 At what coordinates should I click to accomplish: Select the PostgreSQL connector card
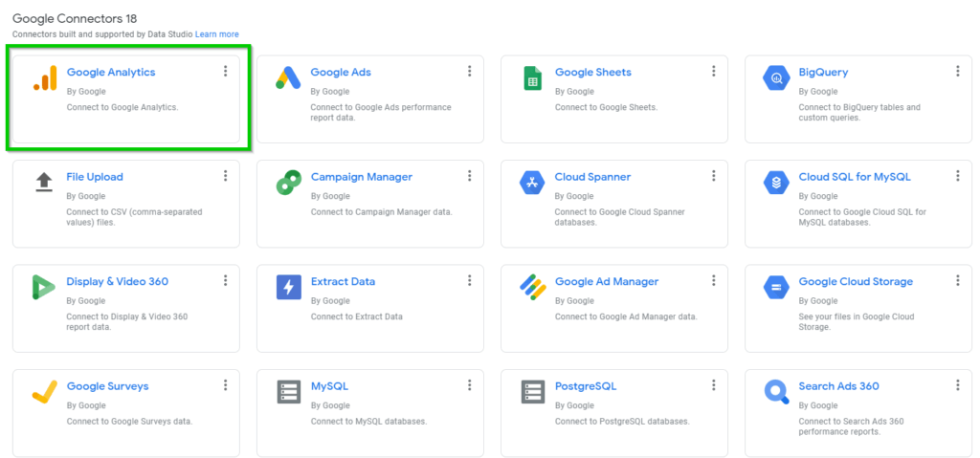(613, 412)
